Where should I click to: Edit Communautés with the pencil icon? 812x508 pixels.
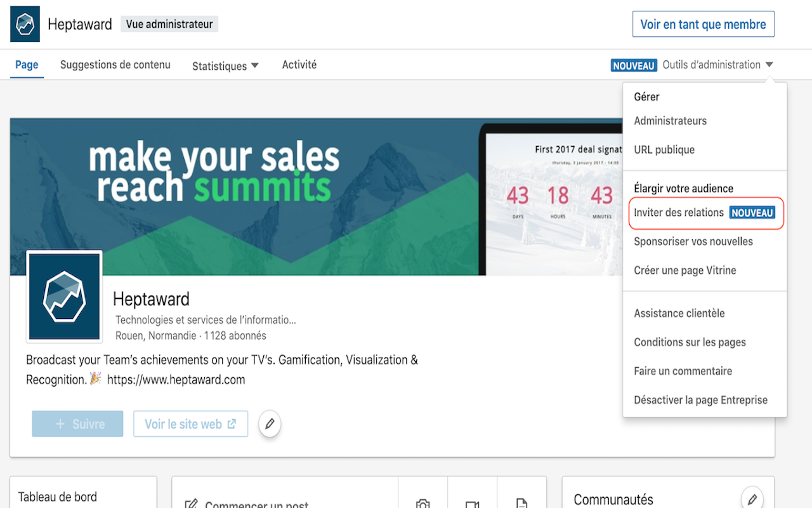point(752,498)
